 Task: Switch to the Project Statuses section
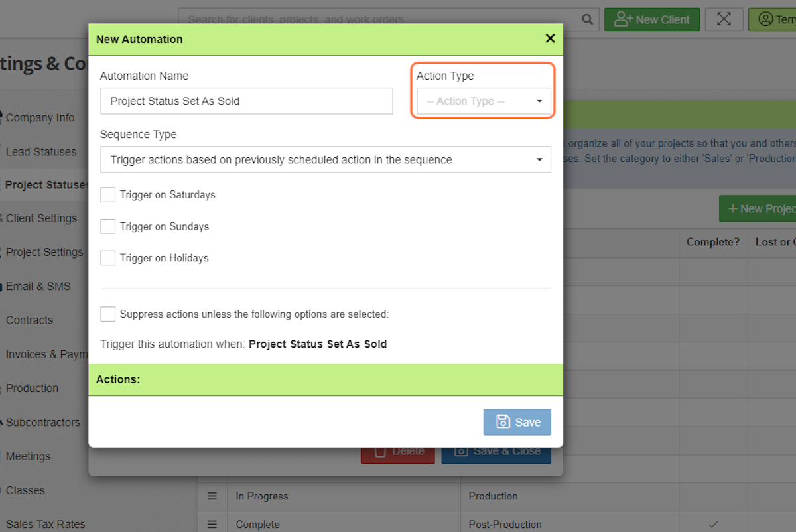pyautogui.click(x=44, y=185)
